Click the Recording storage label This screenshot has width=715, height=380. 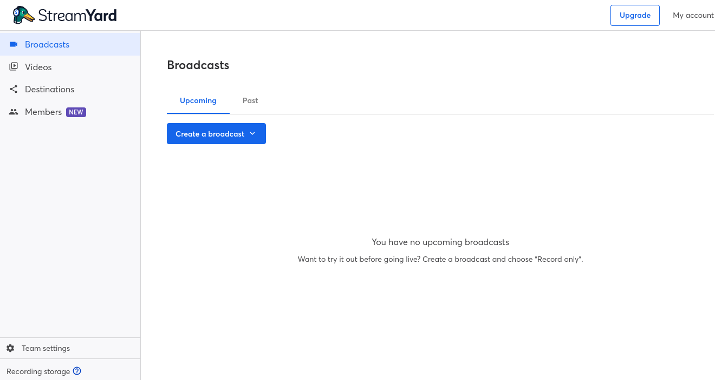[x=38, y=371]
